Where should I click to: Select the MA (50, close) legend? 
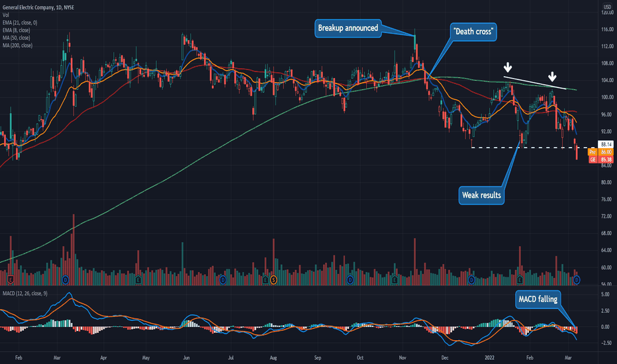16,38
